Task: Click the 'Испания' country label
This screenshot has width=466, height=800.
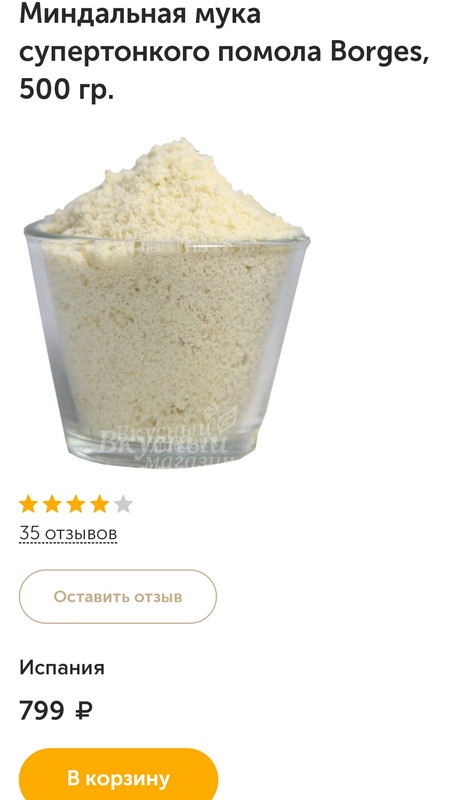Action: tap(62, 667)
